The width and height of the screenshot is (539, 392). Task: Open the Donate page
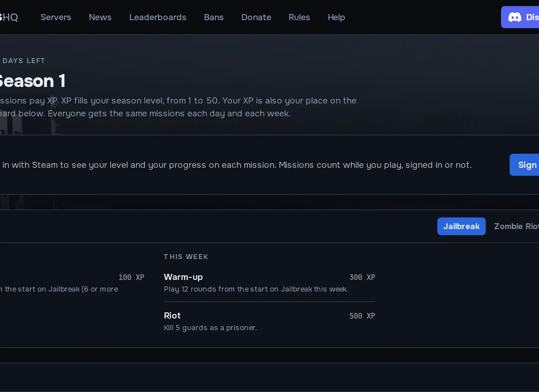coord(256,17)
